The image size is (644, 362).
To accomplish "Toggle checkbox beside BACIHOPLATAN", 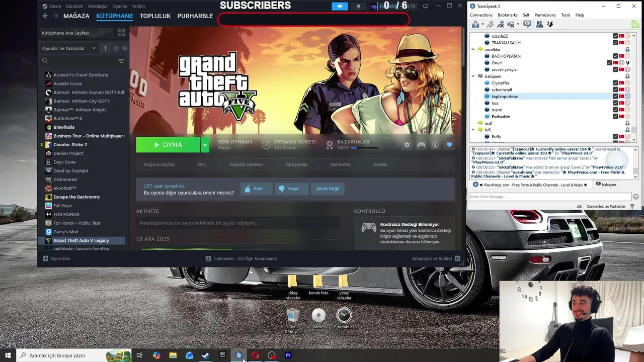I will [615, 56].
